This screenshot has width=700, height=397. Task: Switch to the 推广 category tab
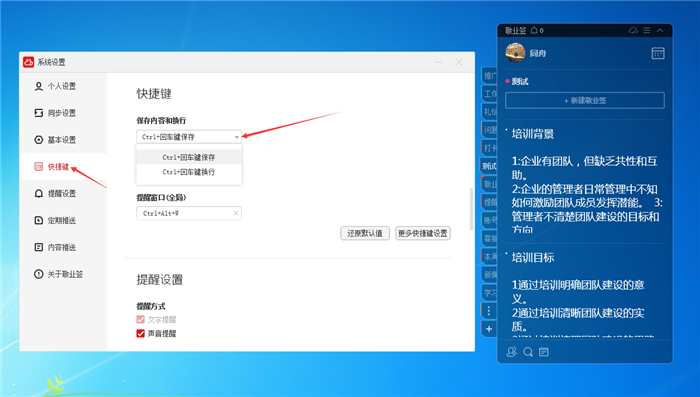[x=490, y=75]
